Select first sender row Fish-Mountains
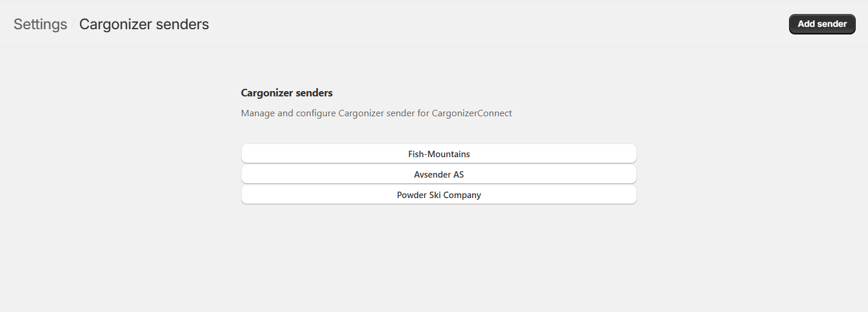The width and height of the screenshot is (868, 312). (439, 154)
